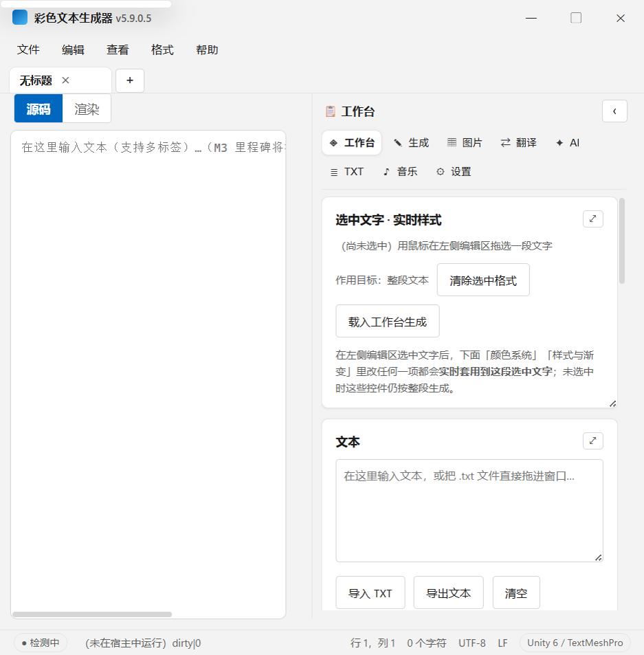This screenshot has height=655, width=644.
Task: Click the UTF-8 encoding status entry
Action: pos(472,643)
